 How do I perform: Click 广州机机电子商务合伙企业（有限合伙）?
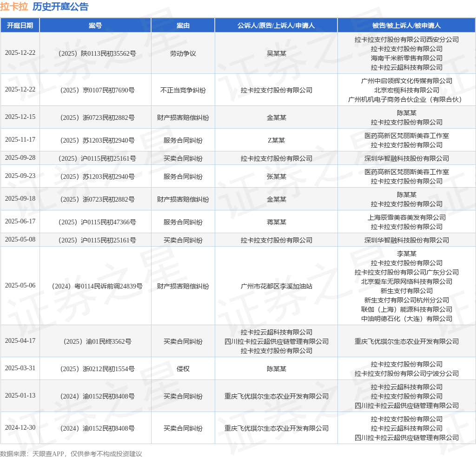[x=406, y=99]
